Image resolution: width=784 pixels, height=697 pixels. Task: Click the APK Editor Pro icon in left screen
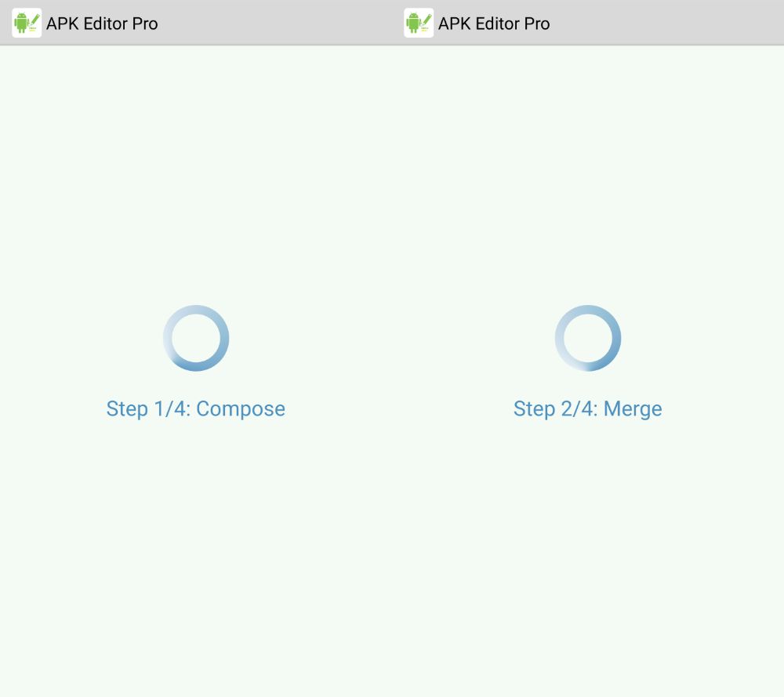27,23
